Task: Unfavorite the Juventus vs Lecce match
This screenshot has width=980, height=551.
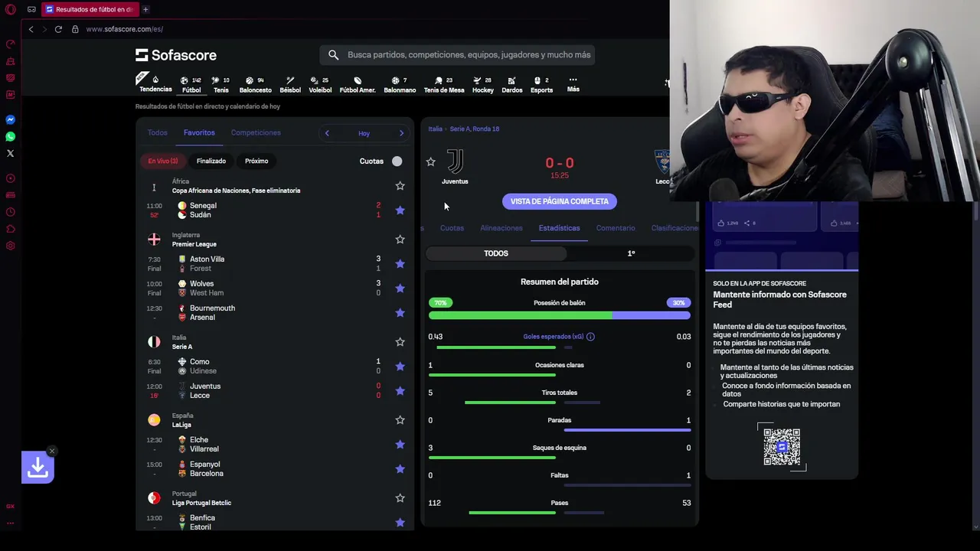Action: [400, 390]
